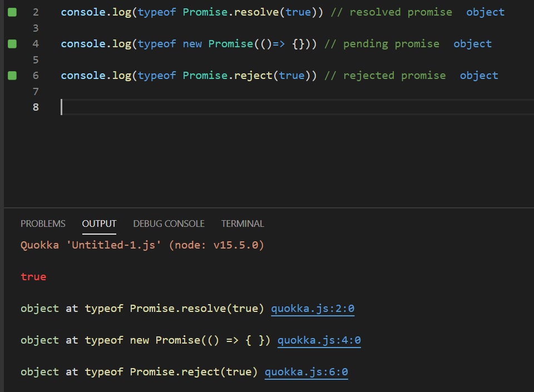
Task: Open the PROBLEMS panel tab
Action: click(x=43, y=224)
